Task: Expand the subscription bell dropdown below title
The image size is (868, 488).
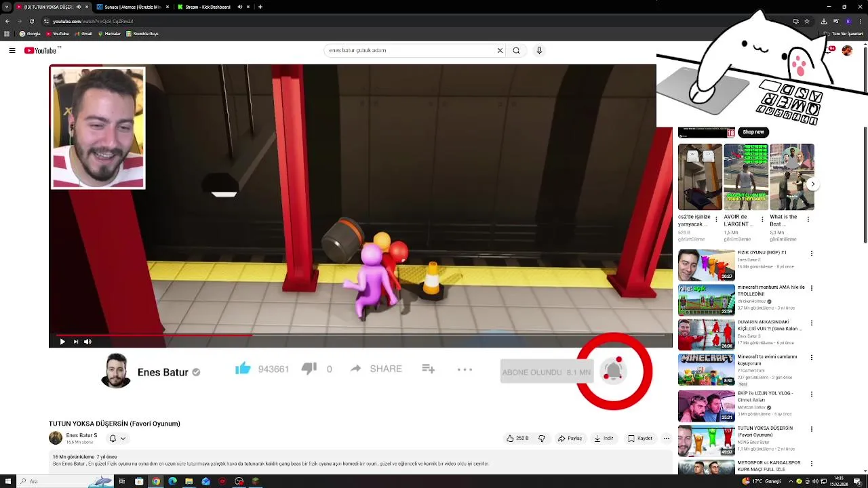Action: click(117, 439)
